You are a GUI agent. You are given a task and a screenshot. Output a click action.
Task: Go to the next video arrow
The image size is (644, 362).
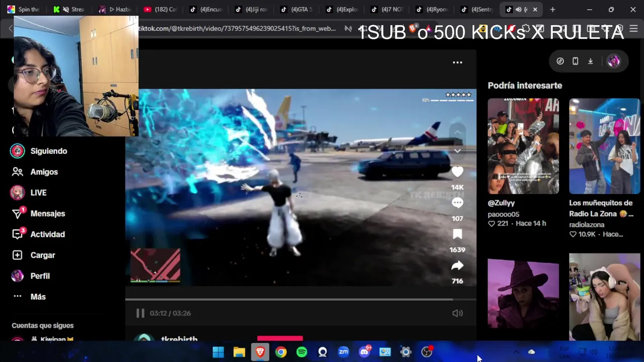[457, 151]
